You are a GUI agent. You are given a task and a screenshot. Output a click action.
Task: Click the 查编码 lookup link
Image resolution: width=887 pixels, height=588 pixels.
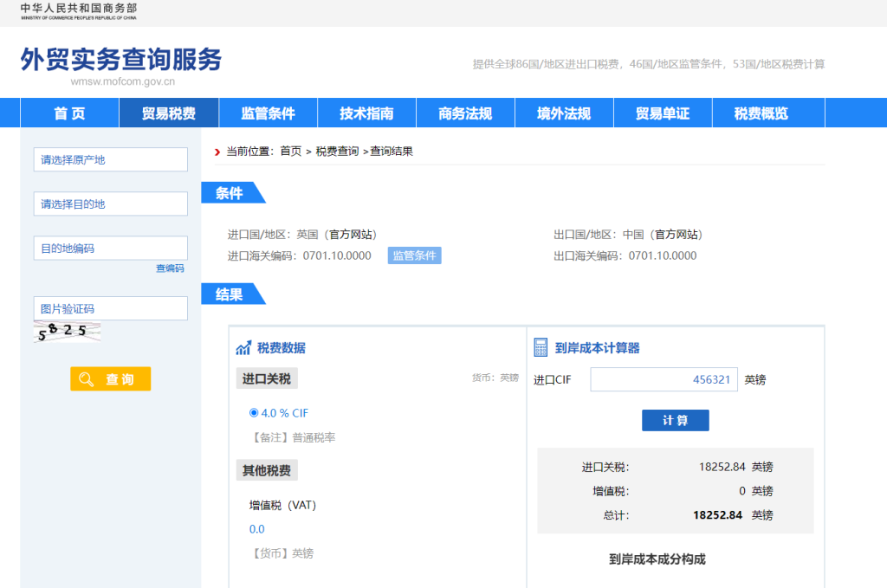(x=170, y=268)
